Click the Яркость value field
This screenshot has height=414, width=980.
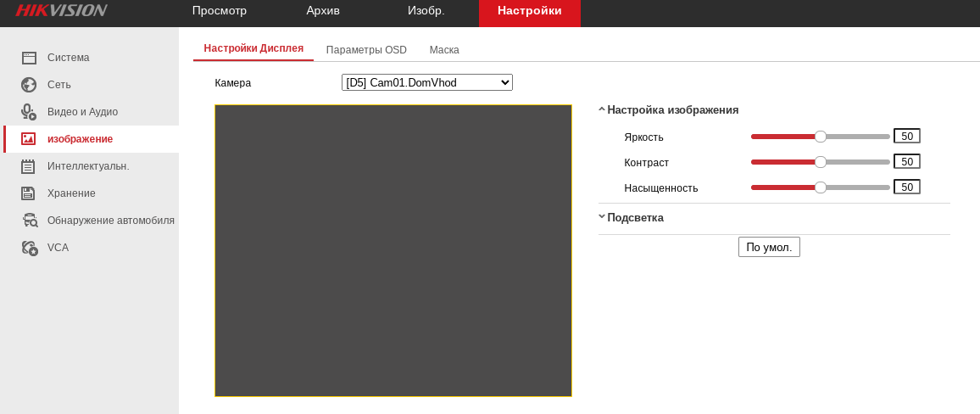[907, 137]
